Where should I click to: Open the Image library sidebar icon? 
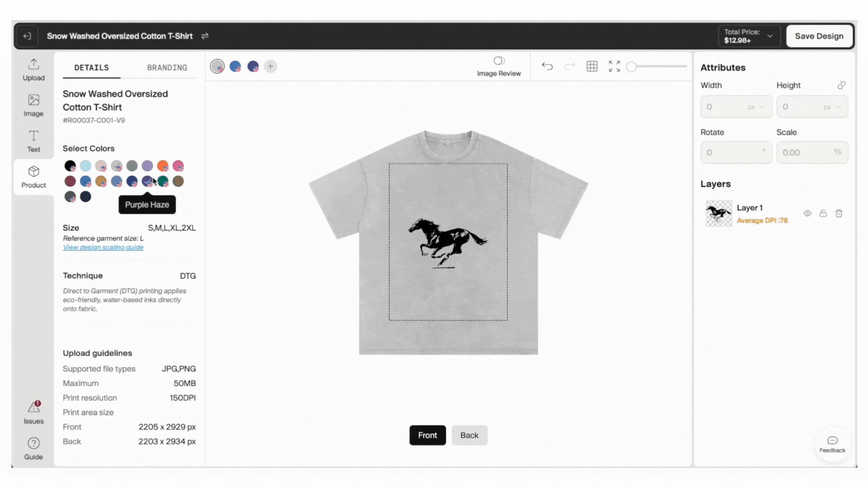click(x=33, y=105)
